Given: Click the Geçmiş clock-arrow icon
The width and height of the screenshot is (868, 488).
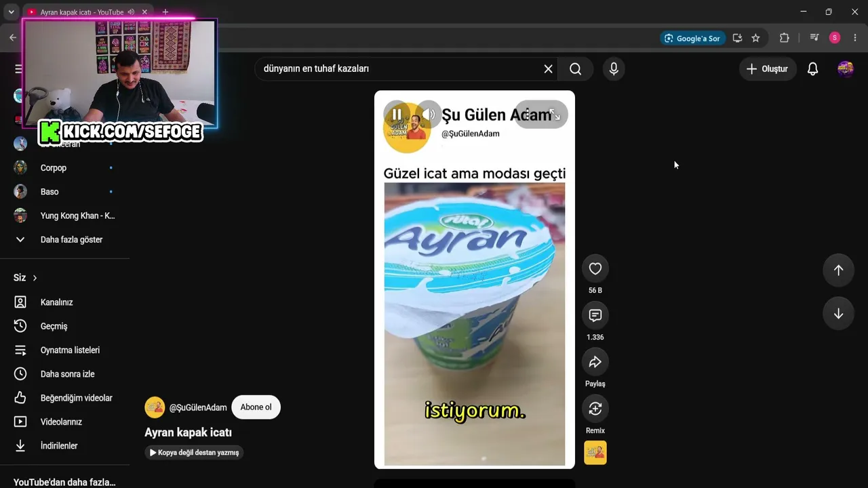Looking at the screenshot, I should [x=20, y=326].
